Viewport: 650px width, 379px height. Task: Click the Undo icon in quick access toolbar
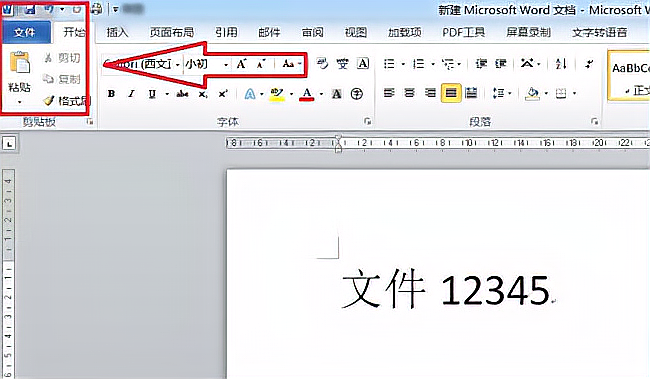tap(49, 9)
